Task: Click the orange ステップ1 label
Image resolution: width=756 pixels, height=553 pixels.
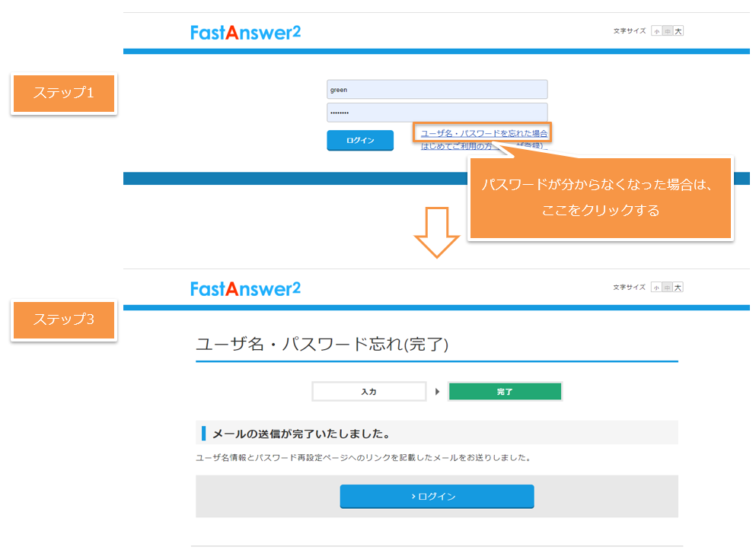Action: pos(63,94)
